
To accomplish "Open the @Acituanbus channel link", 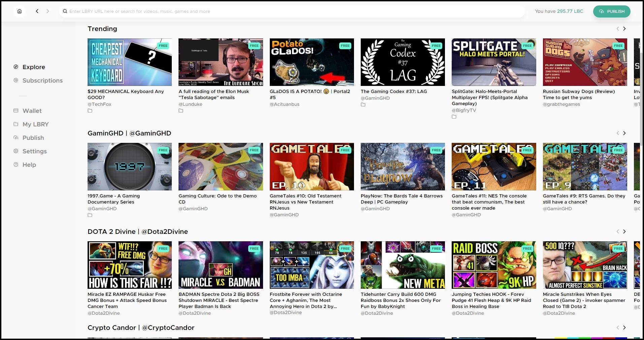I will point(285,104).
